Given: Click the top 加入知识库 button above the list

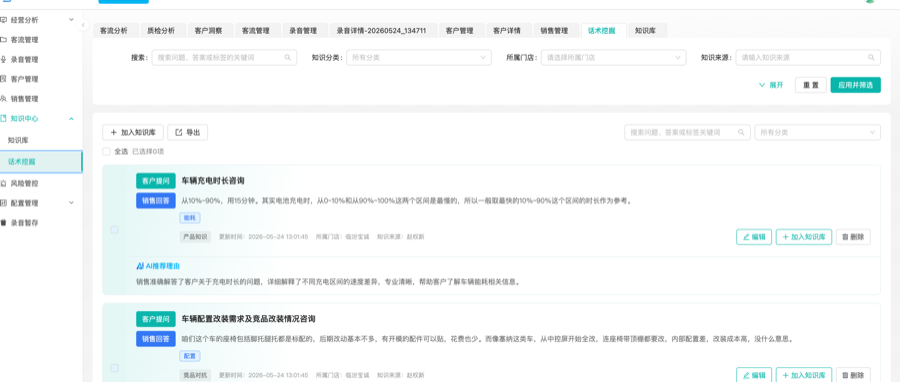Looking at the screenshot, I should [x=133, y=132].
